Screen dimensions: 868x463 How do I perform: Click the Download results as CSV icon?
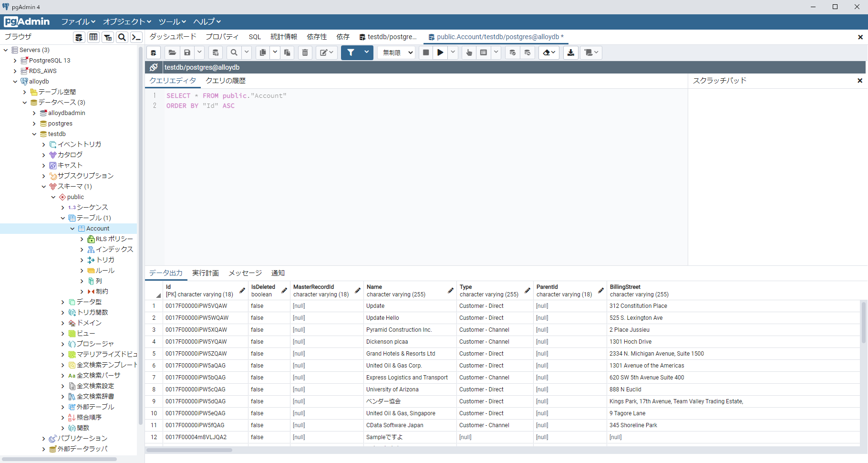(x=571, y=53)
